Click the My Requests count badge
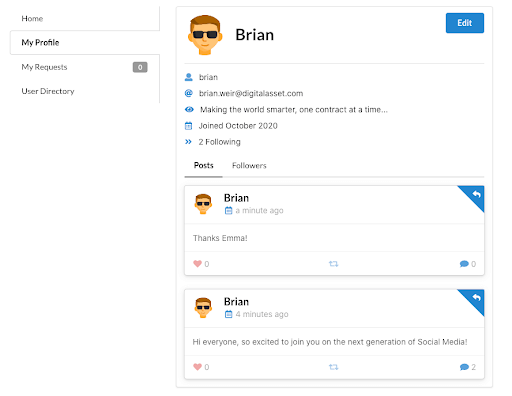The height and width of the screenshot is (396, 512). (x=140, y=67)
